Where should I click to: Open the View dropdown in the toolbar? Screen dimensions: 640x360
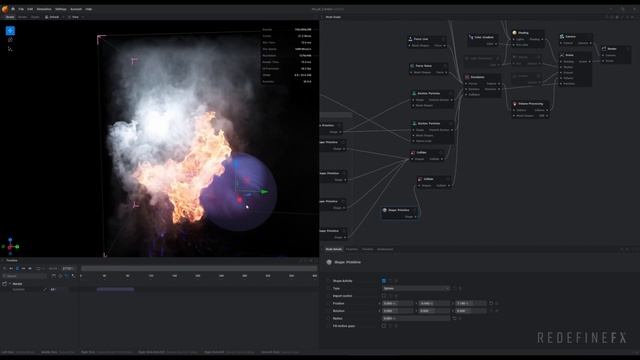pyautogui.click(x=76, y=17)
